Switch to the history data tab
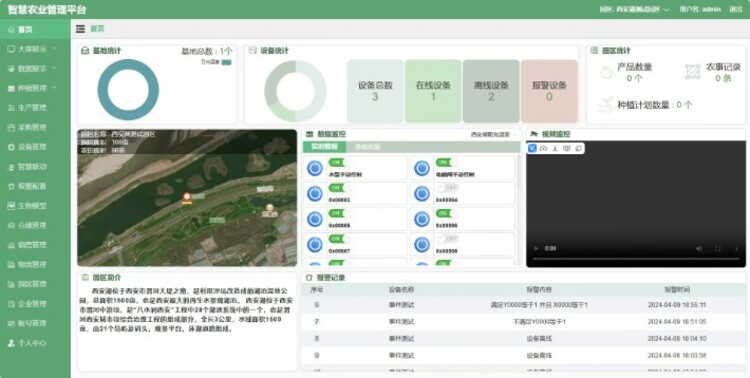The image size is (750, 378). click(367, 147)
